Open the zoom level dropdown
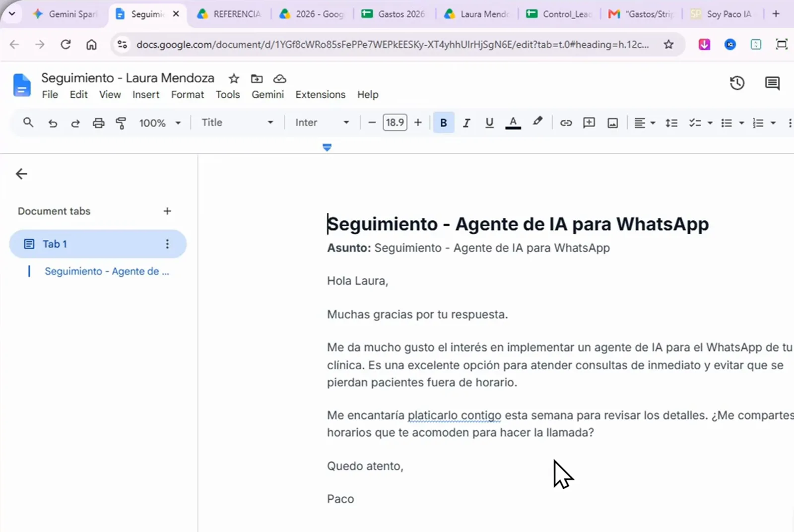 tap(160, 123)
